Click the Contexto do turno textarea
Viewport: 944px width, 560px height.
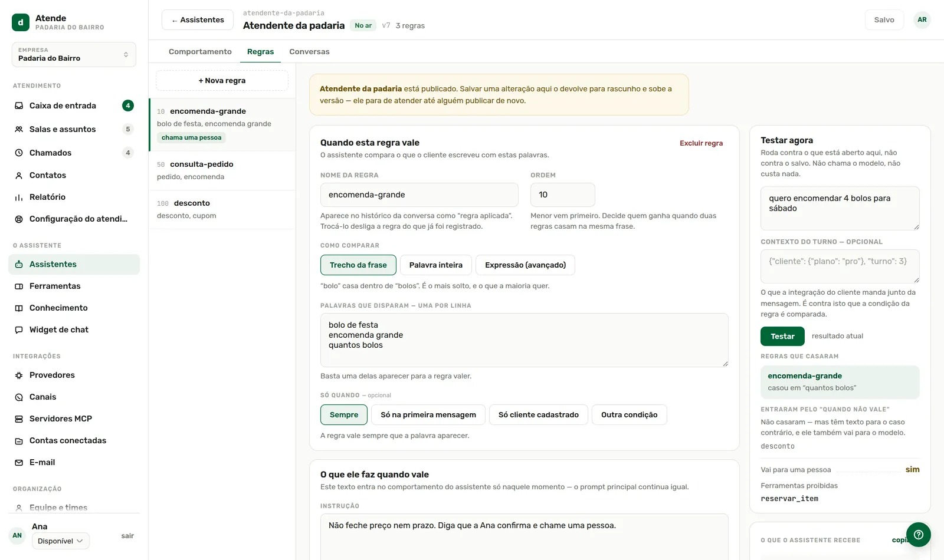(x=840, y=266)
